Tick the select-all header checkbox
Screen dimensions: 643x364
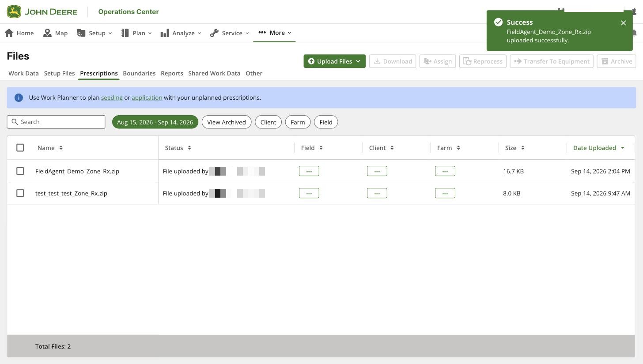pyautogui.click(x=20, y=148)
